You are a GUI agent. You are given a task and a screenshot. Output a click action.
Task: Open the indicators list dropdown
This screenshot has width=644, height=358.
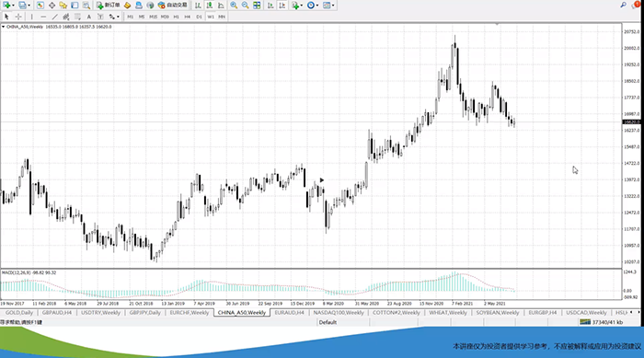tap(301, 6)
